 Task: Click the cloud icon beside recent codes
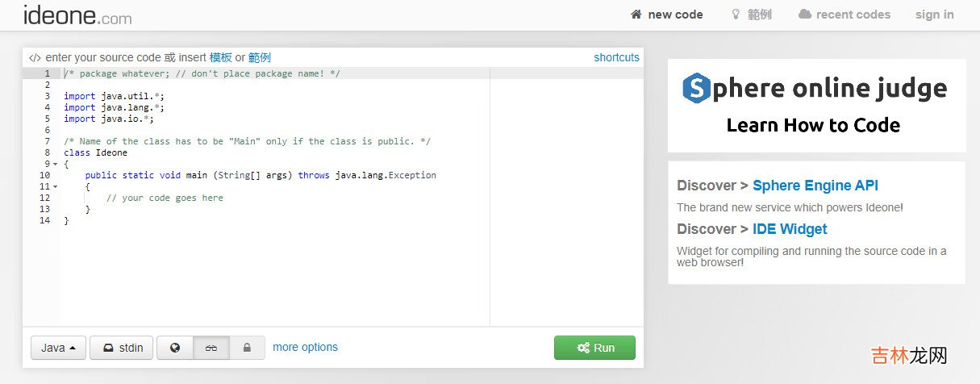pos(805,15)
